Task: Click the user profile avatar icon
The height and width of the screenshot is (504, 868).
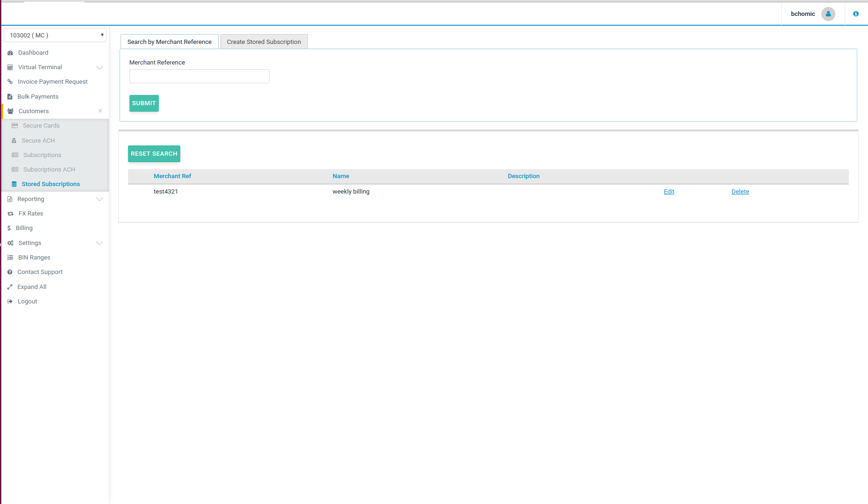Action: tap(828, 14)
